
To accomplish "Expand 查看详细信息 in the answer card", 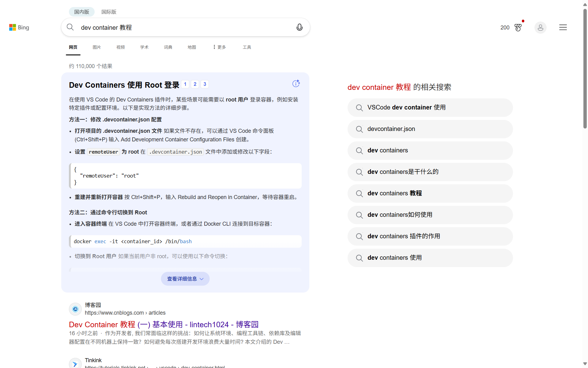I will (x=185, y=279).
